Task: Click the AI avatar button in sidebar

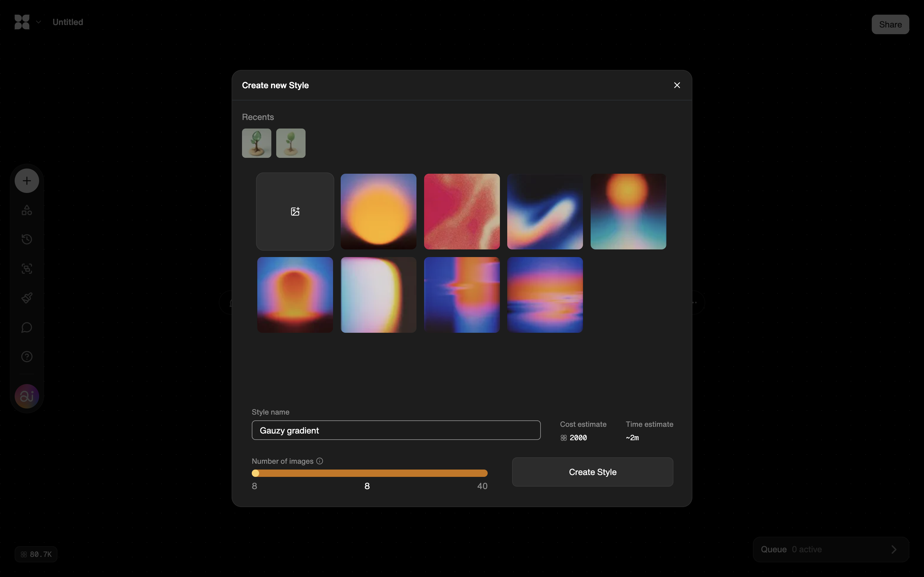Action: tap(27, 396)
